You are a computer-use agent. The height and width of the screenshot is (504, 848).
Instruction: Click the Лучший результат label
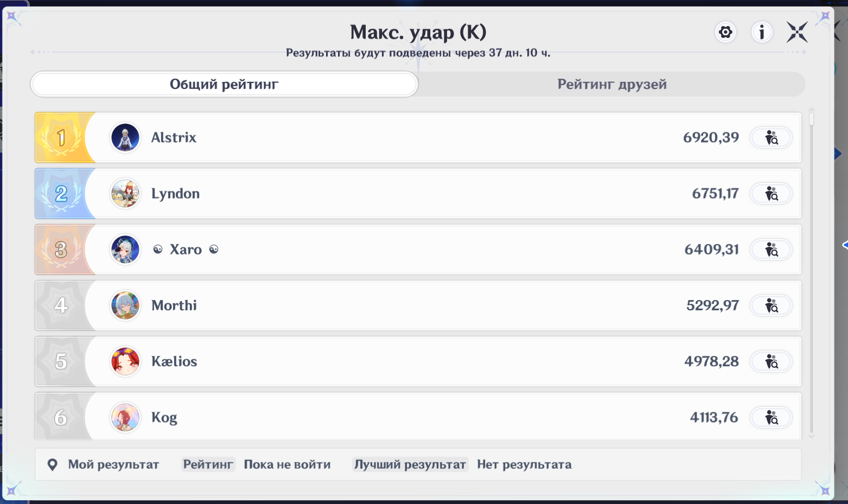pyautogui.click(x=410, y=464)
